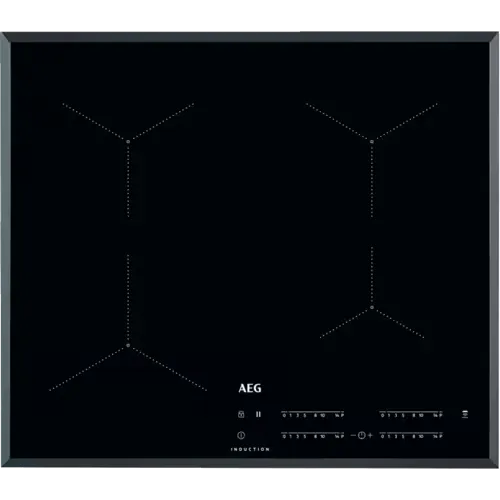Select level 14 on slider nearest Hob2Hood icon
This screenshot has height=500, width=500.
click(x=436, y=415)
